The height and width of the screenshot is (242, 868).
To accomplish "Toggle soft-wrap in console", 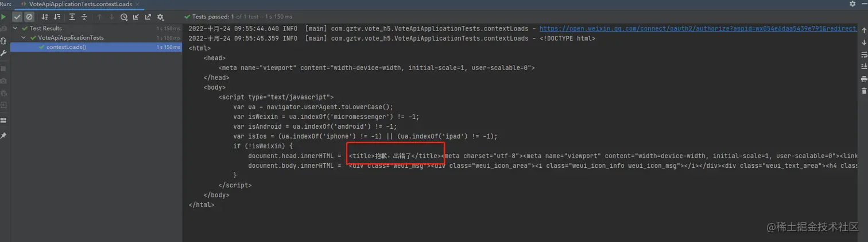I will tap(864, 55).
